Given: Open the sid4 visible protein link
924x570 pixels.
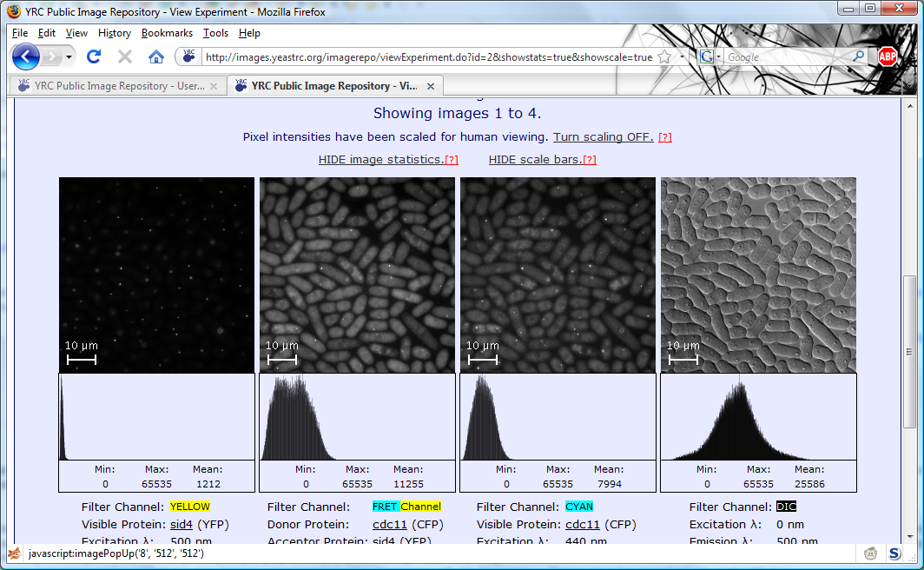Looking at the screenshot, I should (x=181, y=525).
